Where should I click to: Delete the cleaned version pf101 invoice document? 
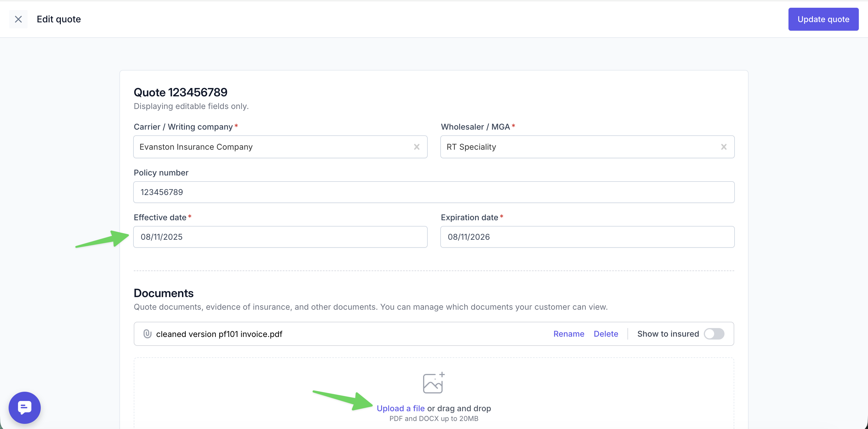[x=606, y=334]
